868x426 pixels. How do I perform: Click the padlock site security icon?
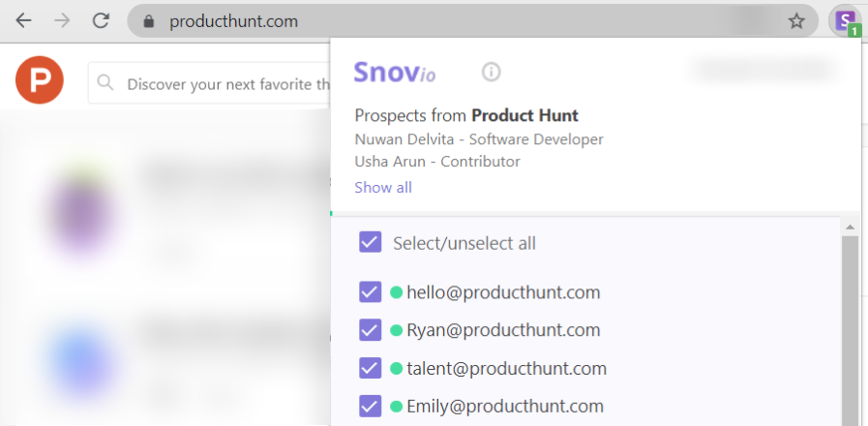pos(148,21)
